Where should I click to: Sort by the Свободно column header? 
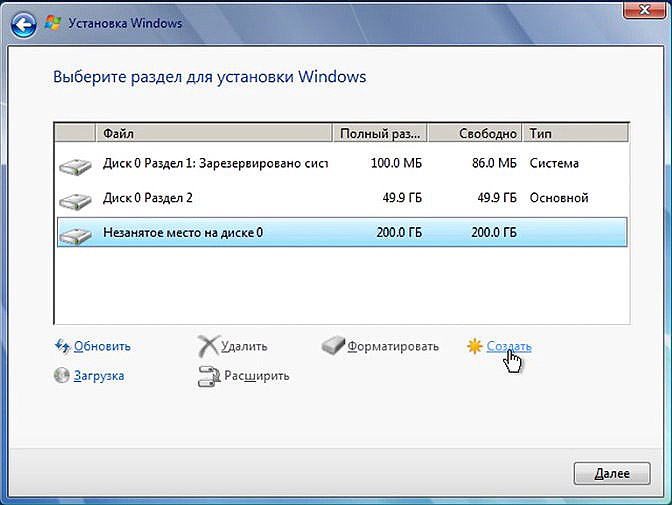click(x=475, y=133)
